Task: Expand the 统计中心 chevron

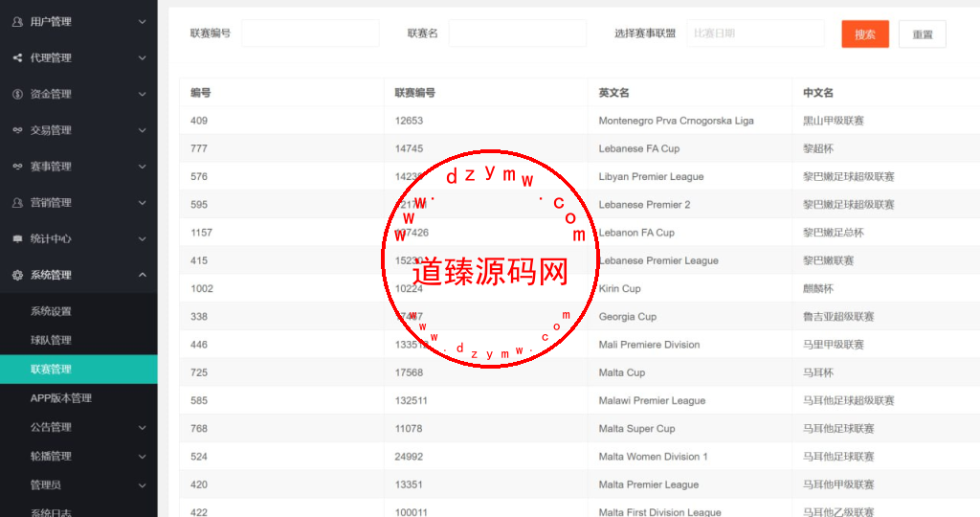Action: click(143, 239)
